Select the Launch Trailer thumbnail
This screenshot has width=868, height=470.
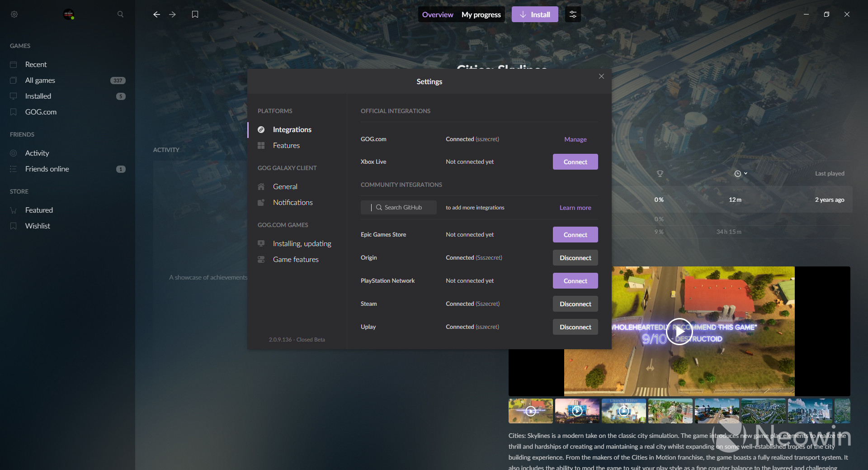tap(624, 411)
